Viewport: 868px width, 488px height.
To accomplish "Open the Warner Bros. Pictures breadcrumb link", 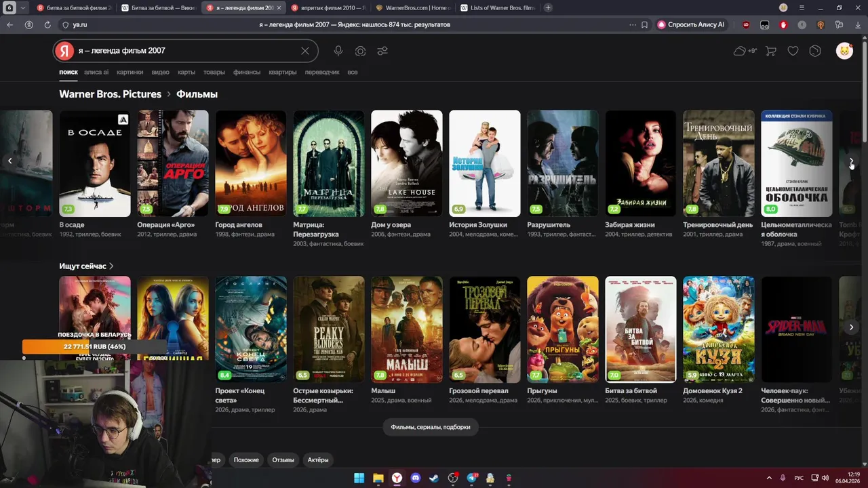I will tap(110, 94).
